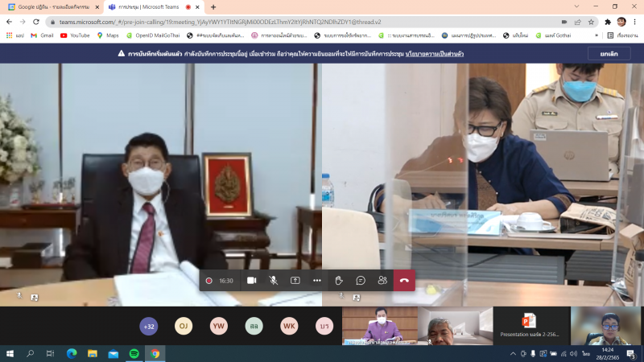Open the +32 overflow participants bubble
This screenshot has width=644, height=362.
coord(149,327)
